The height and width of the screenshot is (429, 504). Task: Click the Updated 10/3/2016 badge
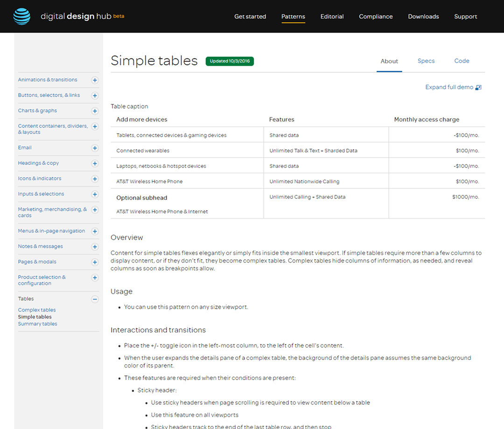pos(230,61)
